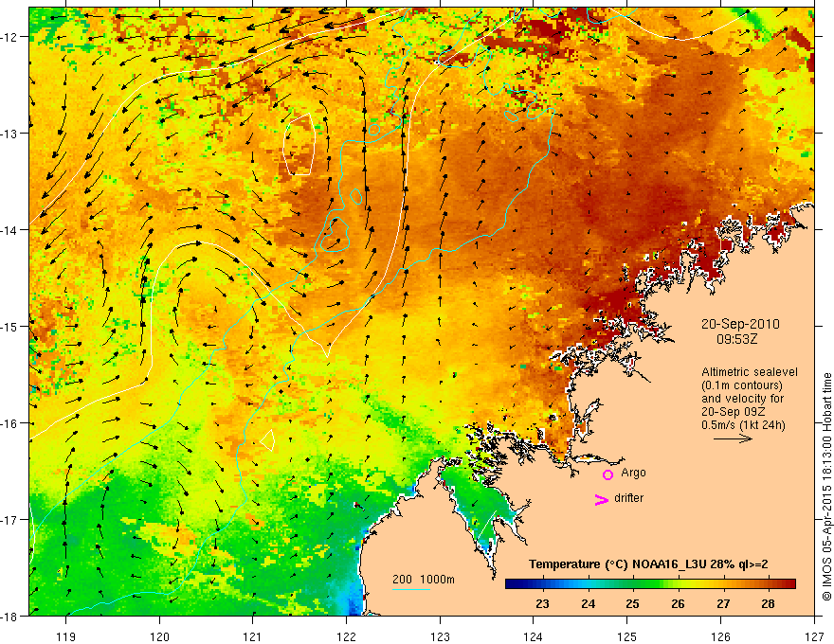This screenshot has height=644, width=834.
Task: Click the colorbar value 26
Action: point(678,604)
